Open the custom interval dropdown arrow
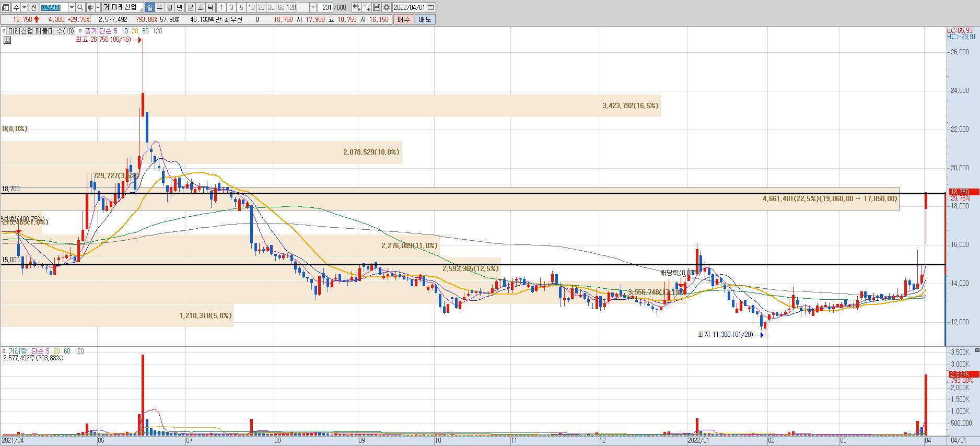This screenshot has height=446, width=980. point(313,7)
